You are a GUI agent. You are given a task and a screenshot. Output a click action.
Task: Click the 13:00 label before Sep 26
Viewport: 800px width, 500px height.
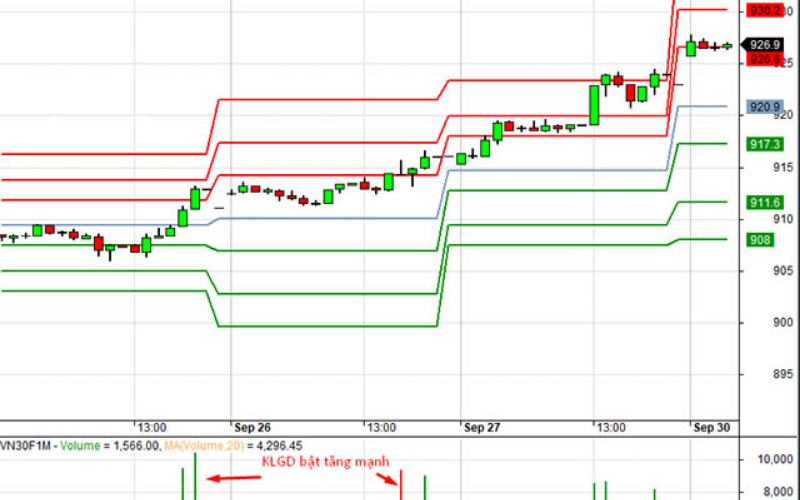click(152, 428)
